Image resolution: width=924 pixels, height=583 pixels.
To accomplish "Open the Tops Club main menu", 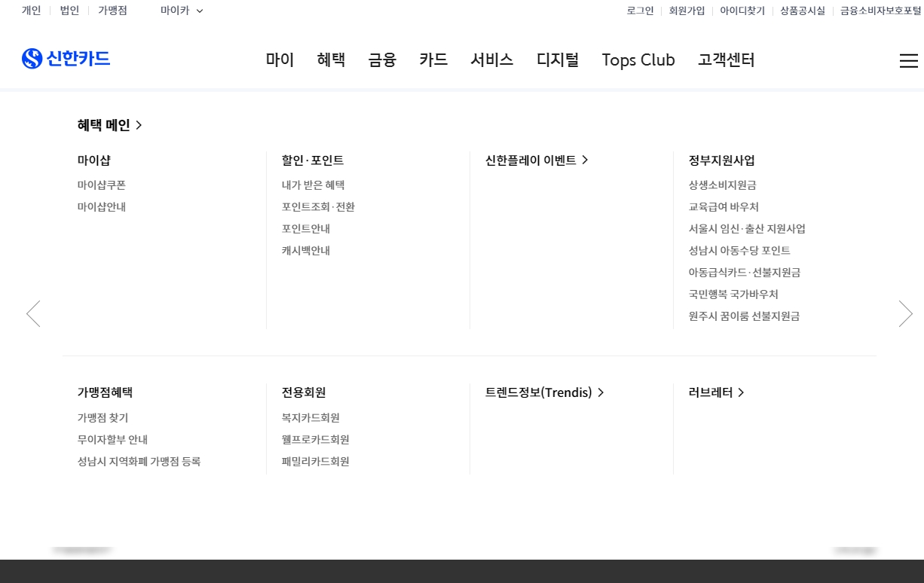I will [638, 60].
